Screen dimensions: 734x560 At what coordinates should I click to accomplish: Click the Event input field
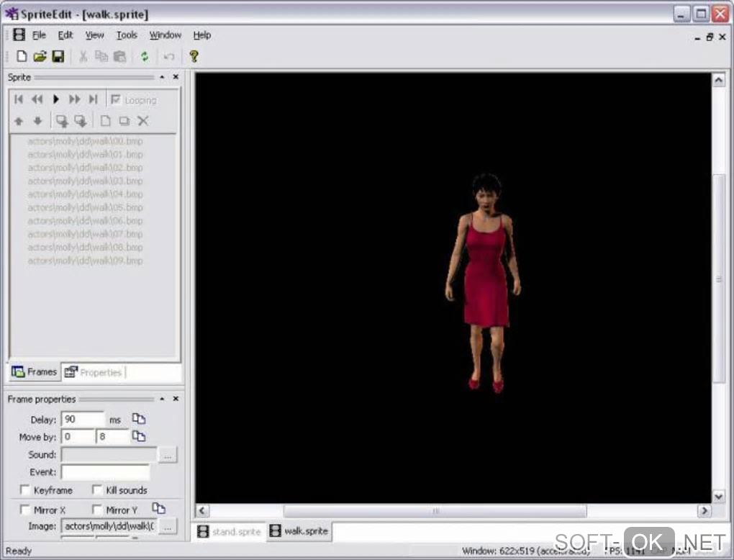(x=105, y=472)
